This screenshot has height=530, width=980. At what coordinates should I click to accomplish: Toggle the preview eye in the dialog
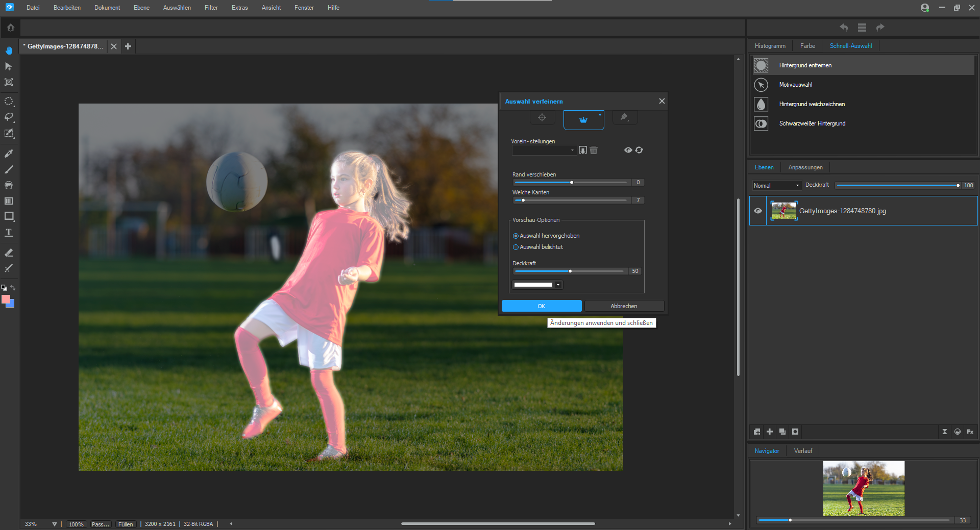coord(628,150)
